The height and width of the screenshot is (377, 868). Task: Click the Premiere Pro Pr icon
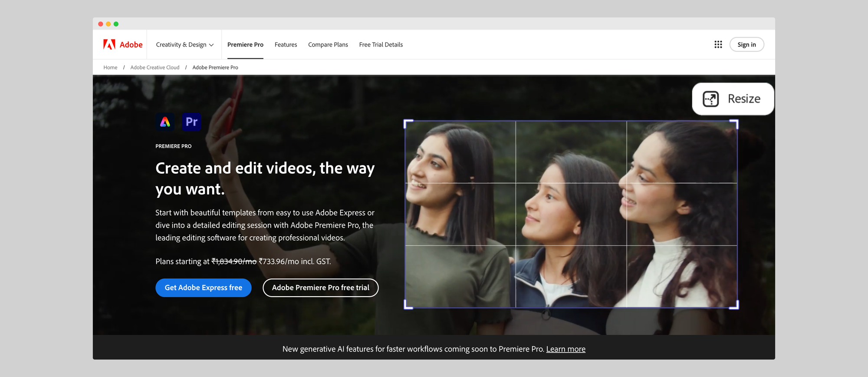tap(191, 122)
